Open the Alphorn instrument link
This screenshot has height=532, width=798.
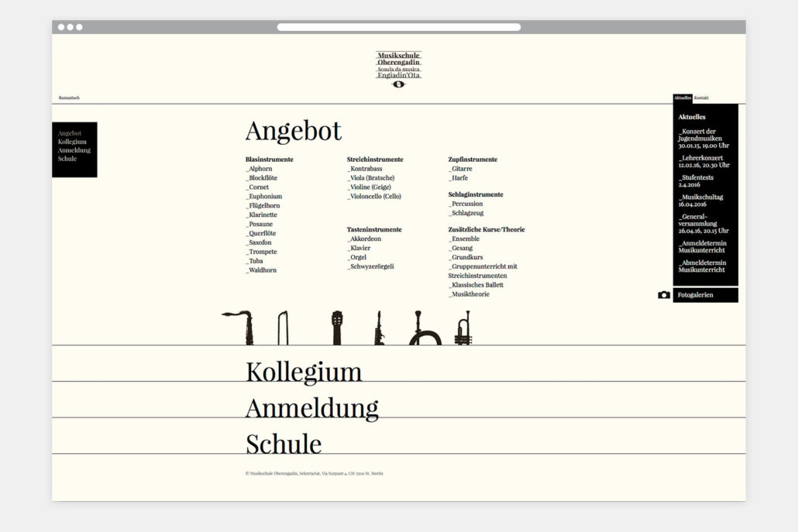[259, 169]
